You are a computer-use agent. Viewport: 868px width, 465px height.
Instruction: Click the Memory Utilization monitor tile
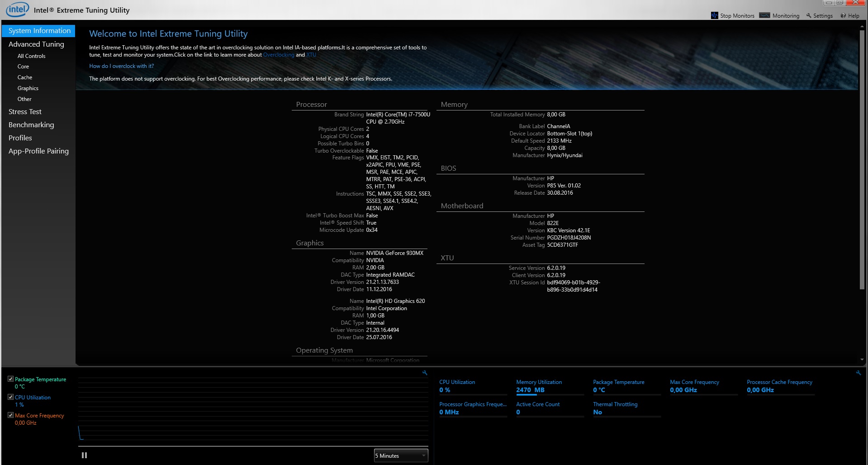(550, 386)
